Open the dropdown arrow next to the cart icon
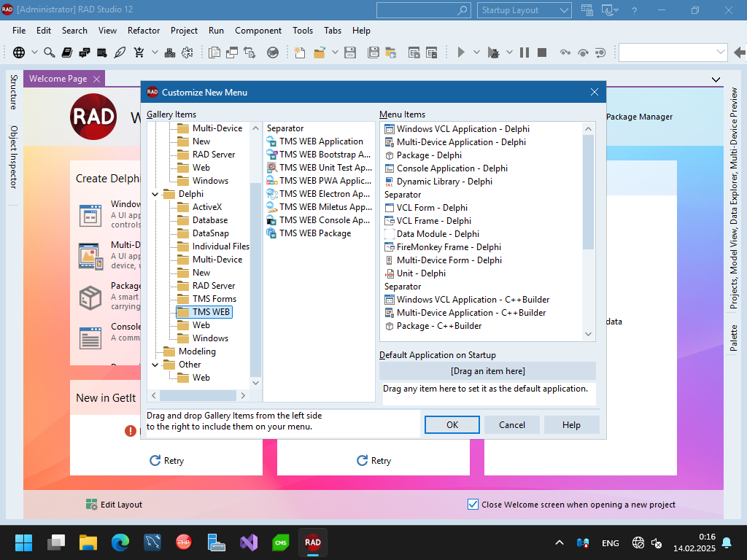This screenshot has width=747, height=560. click(x=155, y=52)
